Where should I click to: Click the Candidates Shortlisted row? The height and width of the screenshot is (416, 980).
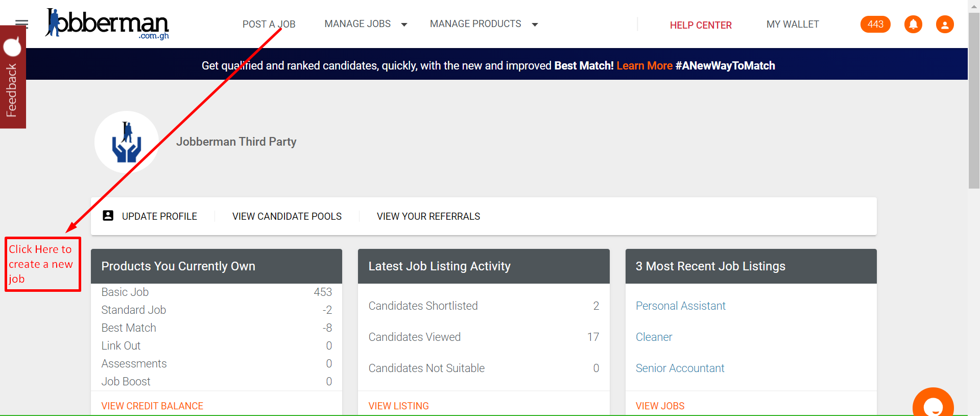click(484, 306)
